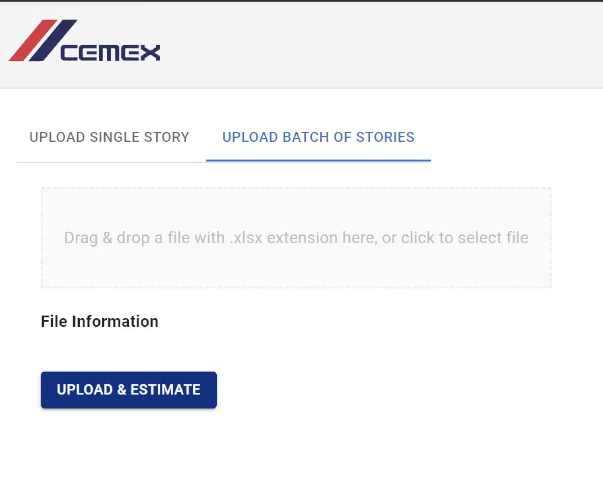603x499 pixels.
Task: Click the dark blue diagonal logo stripe
Action: (53, 40)
